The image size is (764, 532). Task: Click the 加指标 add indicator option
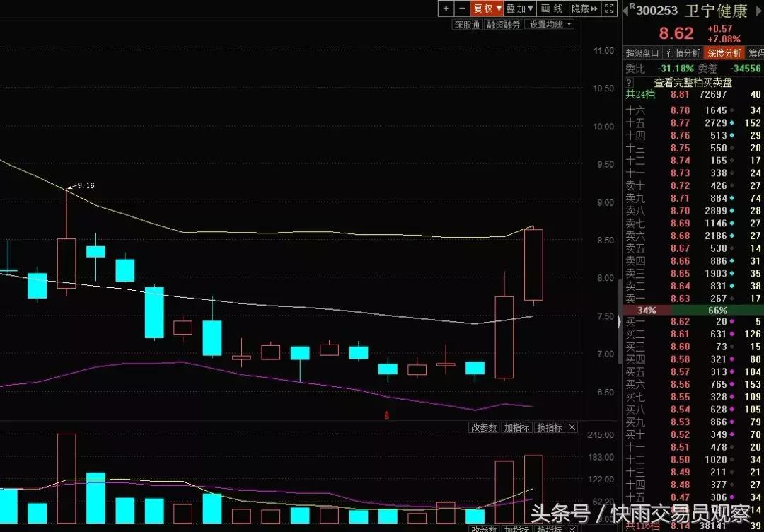point(516,427)
